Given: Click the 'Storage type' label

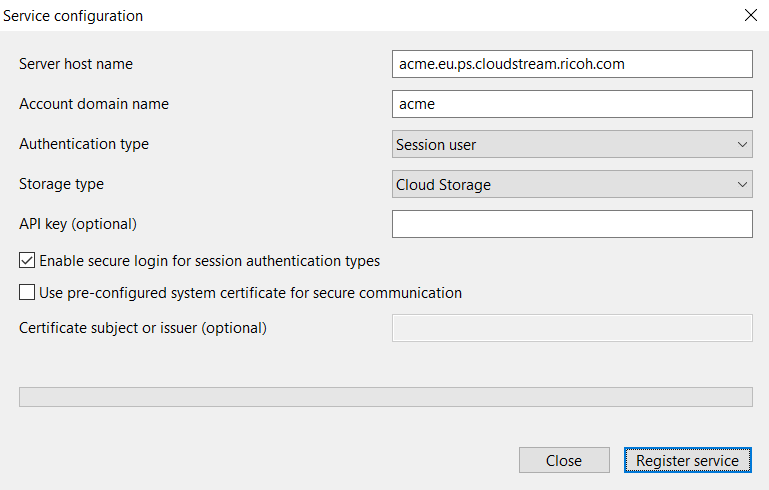Looking at the screenshot, I should point(61,184).
